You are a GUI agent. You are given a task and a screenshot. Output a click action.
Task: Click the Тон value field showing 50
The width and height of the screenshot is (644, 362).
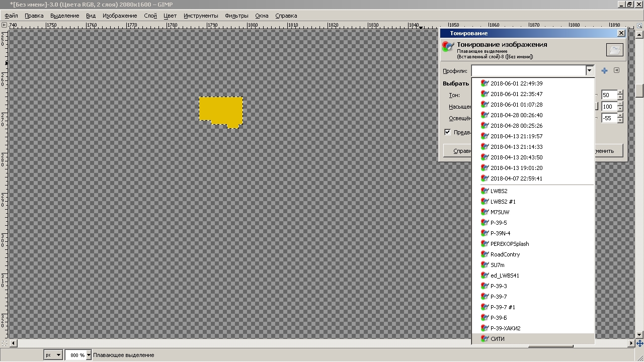[609, 95]
